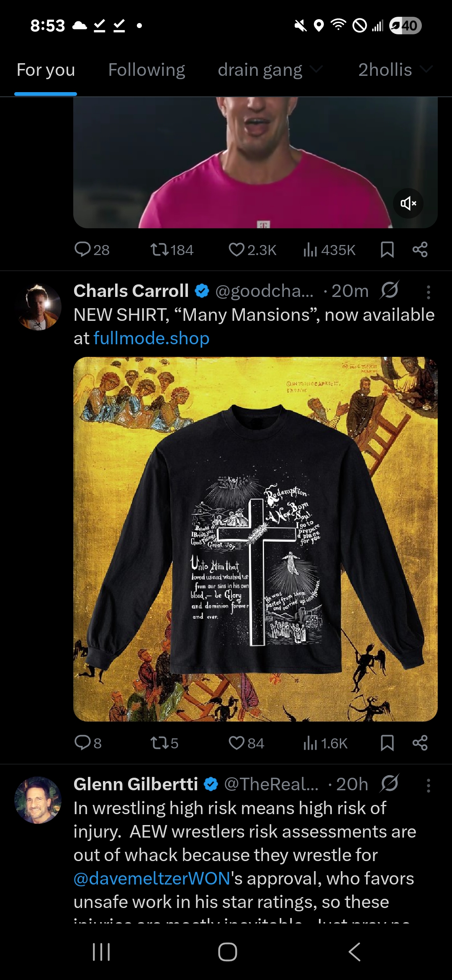Open comments on the video post with 28 replies
Screen dimensions: 452x980
coord(92,250)
